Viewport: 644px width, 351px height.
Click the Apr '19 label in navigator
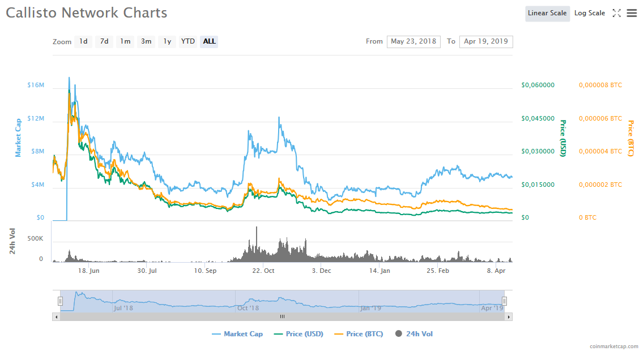pyautogui.click(x=492, y=308)
